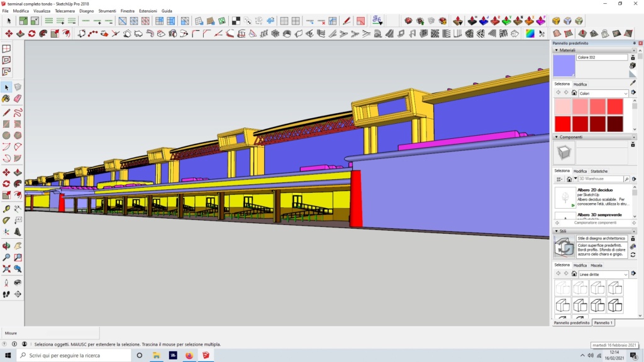Screen dimensions: 644x362
Task: Select the darkest maroon color swatch
Action: [x=615, y=124]
